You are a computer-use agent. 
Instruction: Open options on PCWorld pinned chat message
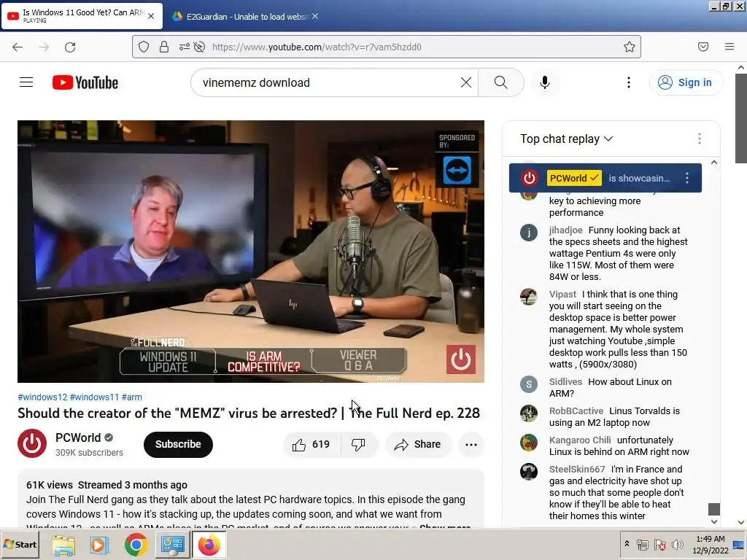coord(687,178)
